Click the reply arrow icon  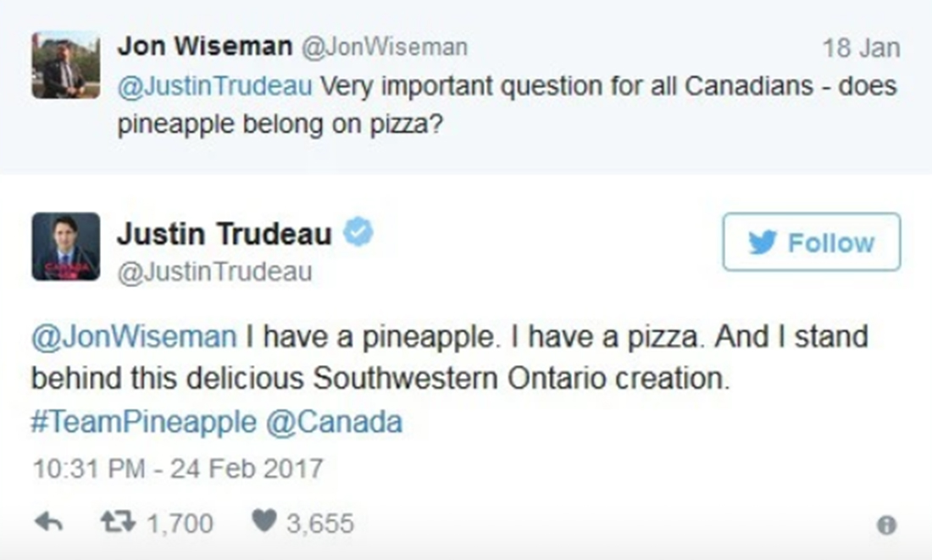pos(50,523)
